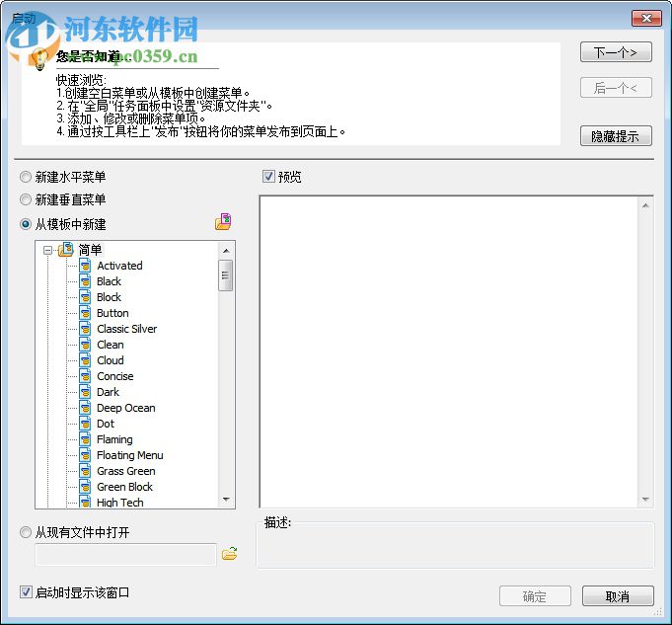Select the Cloud template

111,360
